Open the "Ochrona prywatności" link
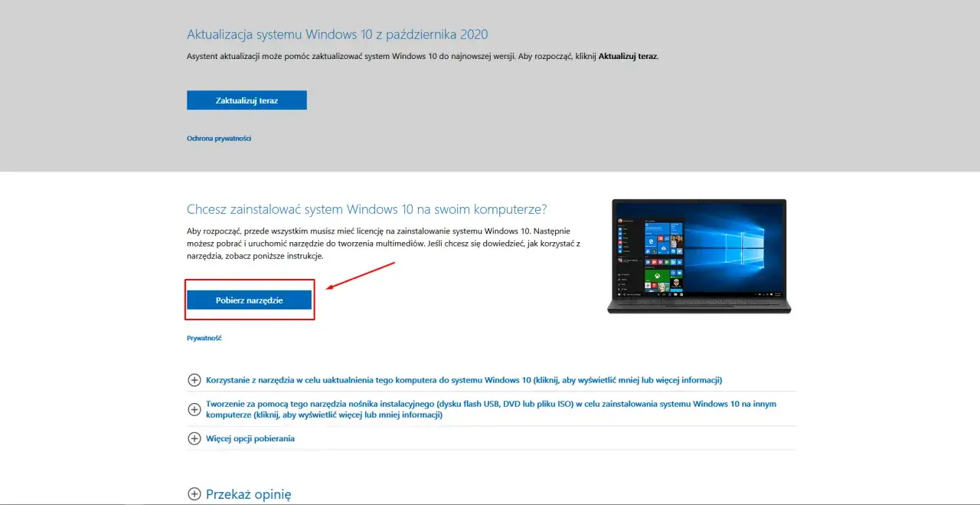The width and height of the screenshot is (980, 505). [220, 138]
